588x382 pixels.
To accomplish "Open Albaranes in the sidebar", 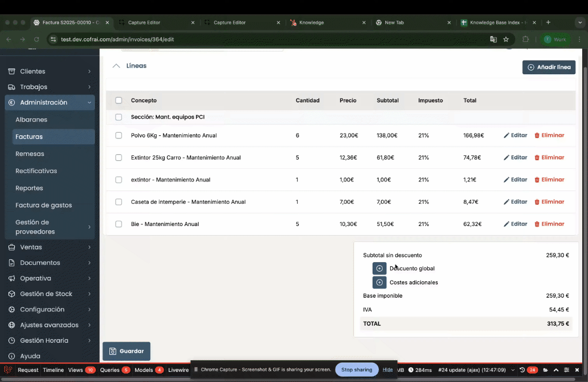I will click(x=31, y=119).
